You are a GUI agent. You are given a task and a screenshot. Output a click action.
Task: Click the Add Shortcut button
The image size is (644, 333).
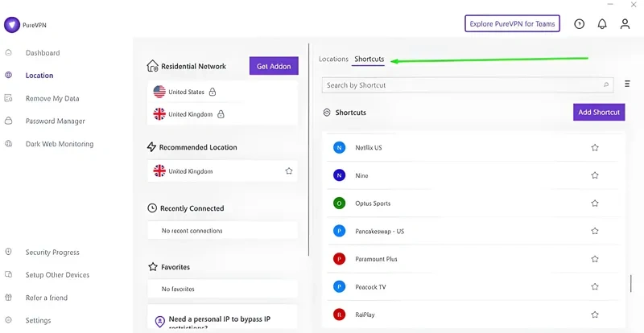(599, 112)
